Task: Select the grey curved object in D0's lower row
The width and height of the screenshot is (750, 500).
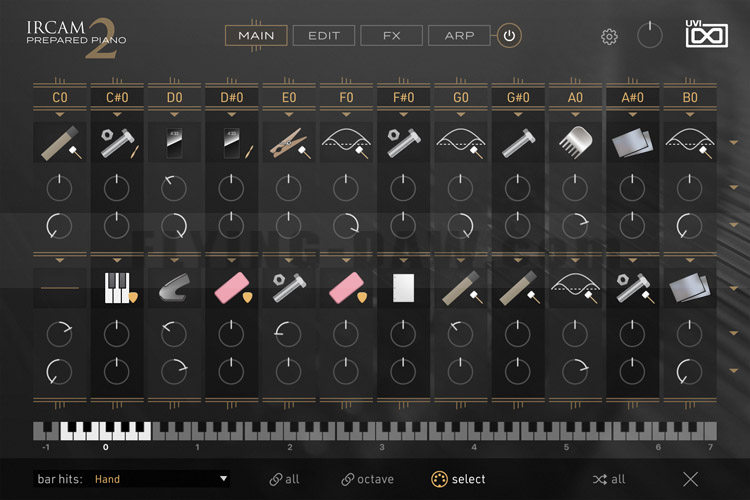Action: [174, 288]
